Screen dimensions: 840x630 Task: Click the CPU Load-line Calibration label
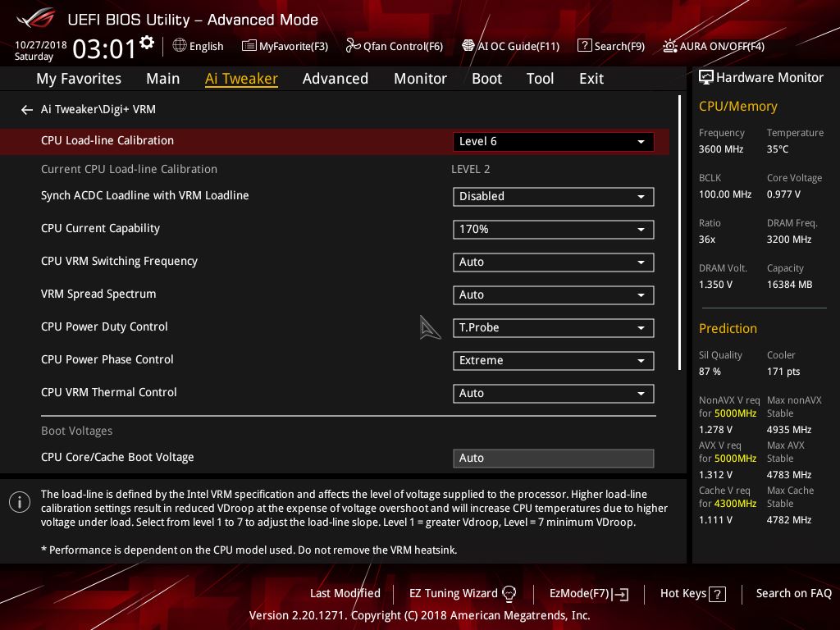click(x=107, y=140)
